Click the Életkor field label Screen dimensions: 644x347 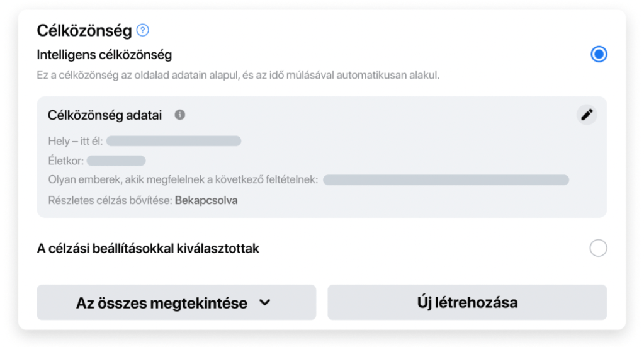coord(65,161)
